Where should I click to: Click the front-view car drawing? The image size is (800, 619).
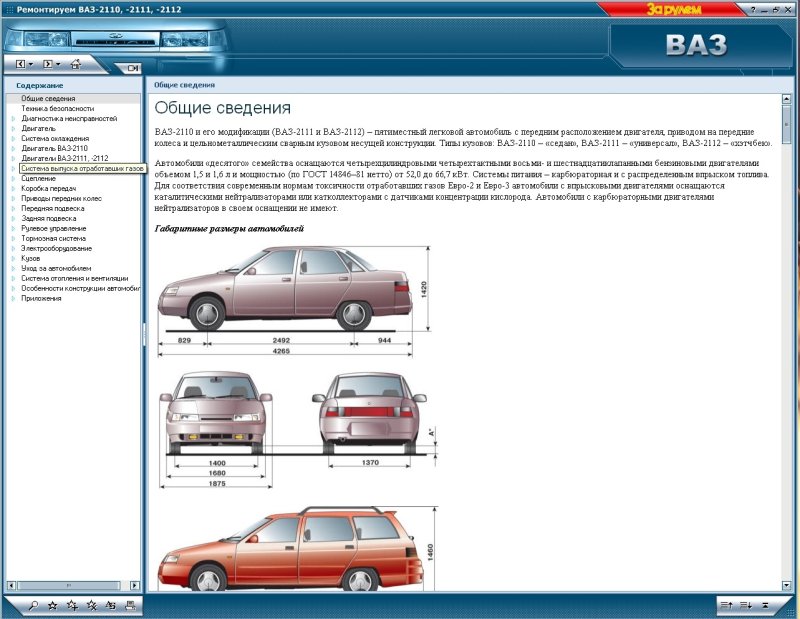point(216,430)
